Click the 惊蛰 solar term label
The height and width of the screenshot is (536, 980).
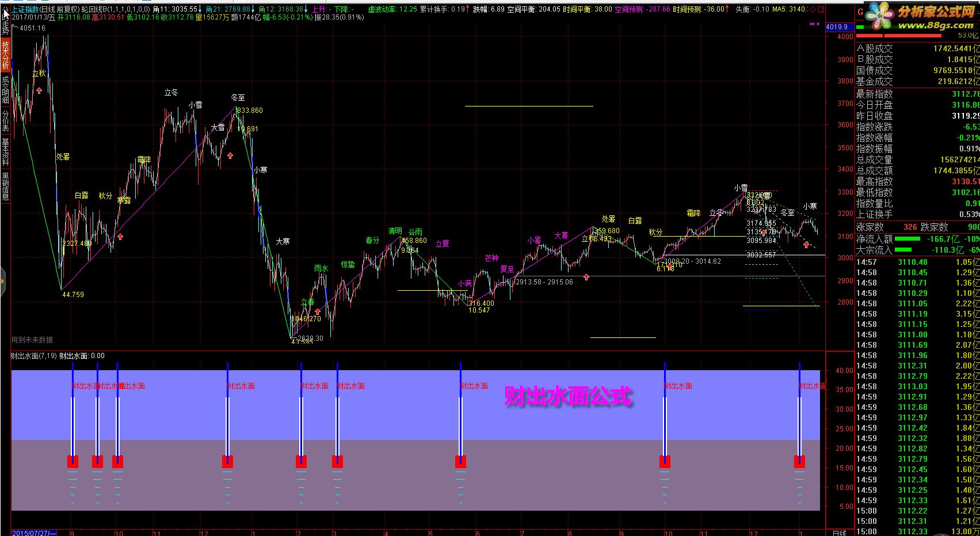(x=348, y=265)
